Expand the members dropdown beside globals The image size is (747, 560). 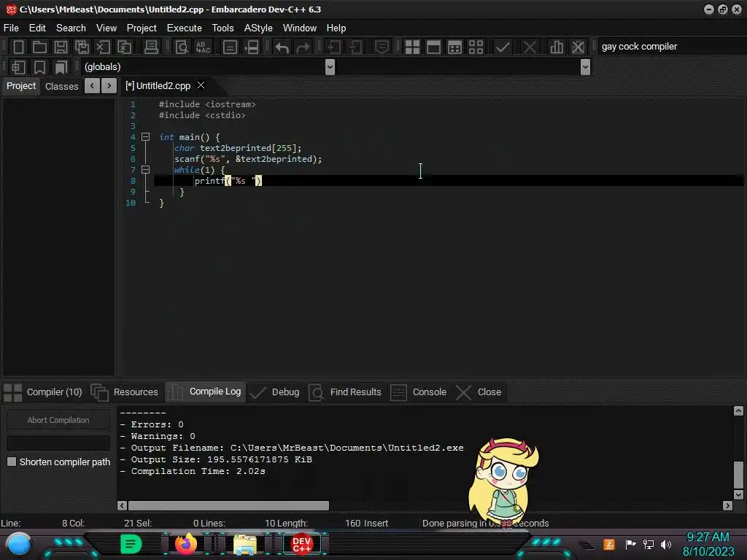click(586, 67)
